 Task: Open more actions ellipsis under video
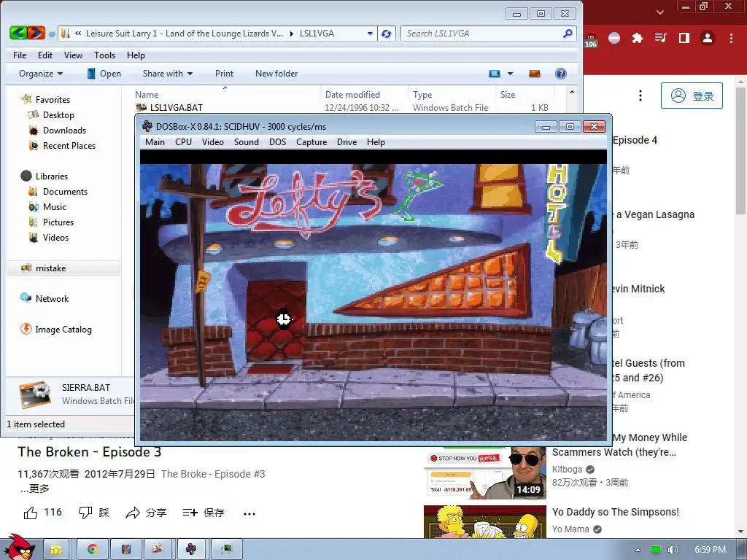249,513
